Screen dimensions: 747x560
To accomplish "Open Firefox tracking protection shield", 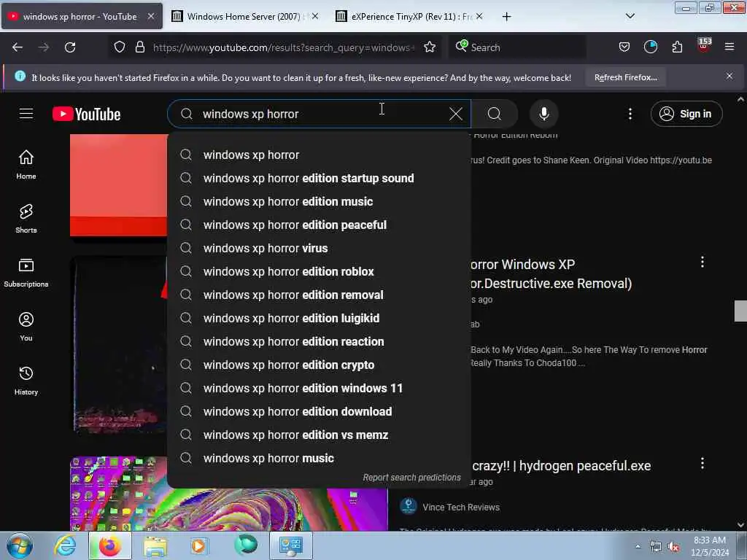I will pos(120,47).
